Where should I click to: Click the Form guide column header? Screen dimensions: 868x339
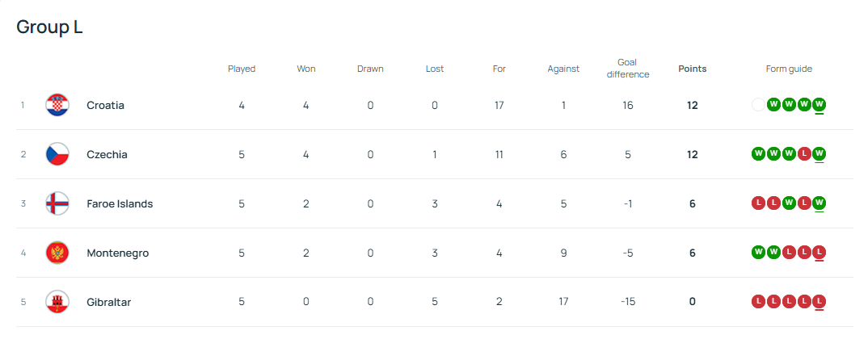[x=789, y=69]
